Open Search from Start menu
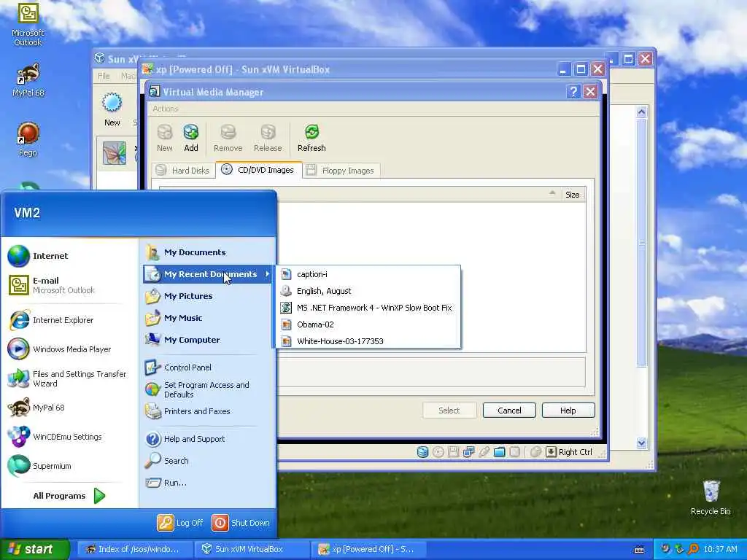The width and height of the screenshot is (747, 560). (x=208, y=461)
